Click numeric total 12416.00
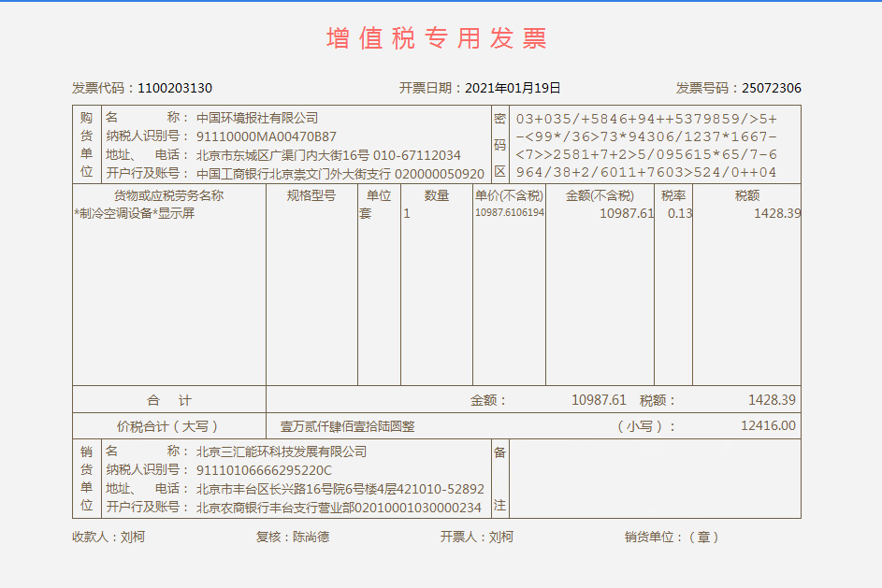 [769, 425]
